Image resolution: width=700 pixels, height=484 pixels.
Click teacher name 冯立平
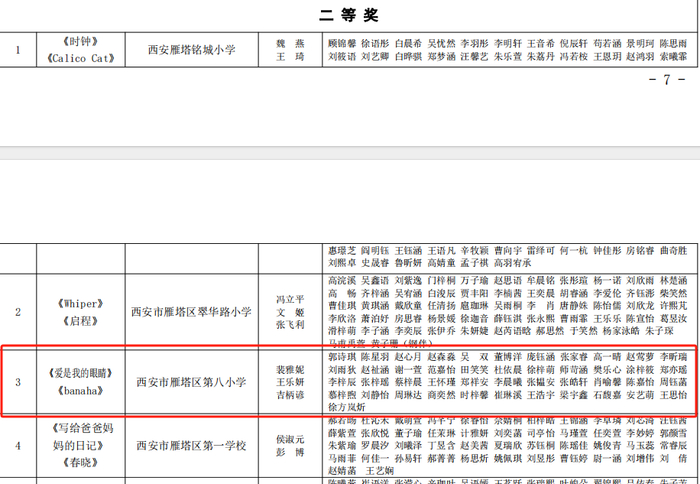(290, 299)
